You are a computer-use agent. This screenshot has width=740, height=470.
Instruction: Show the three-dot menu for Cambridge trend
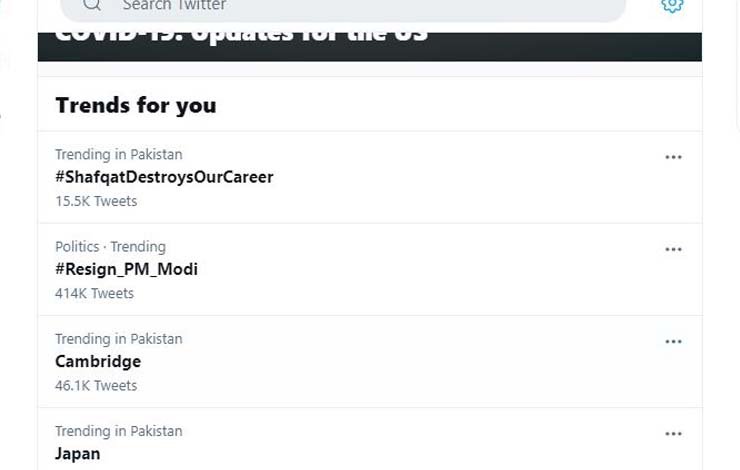coord(673,341)
